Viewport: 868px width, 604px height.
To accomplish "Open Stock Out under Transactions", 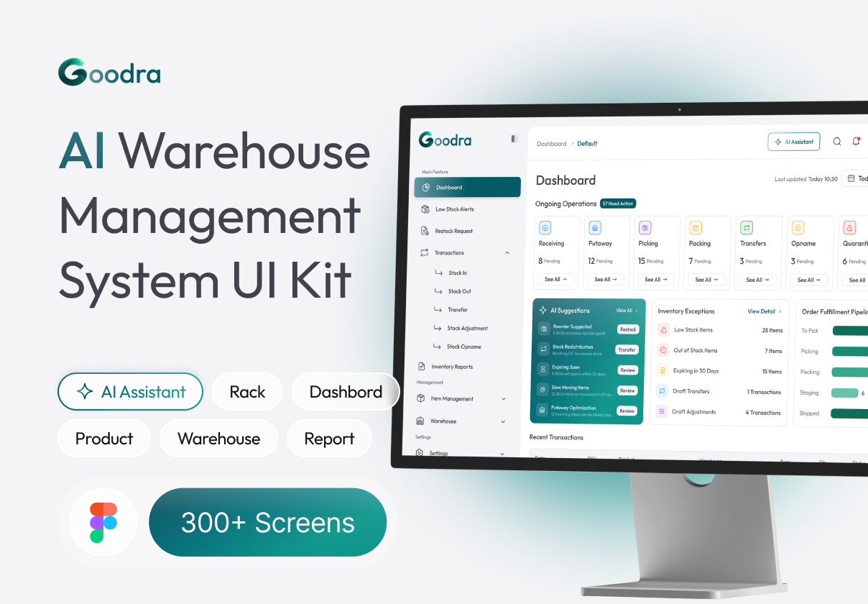I will click(x=460, y=291).
